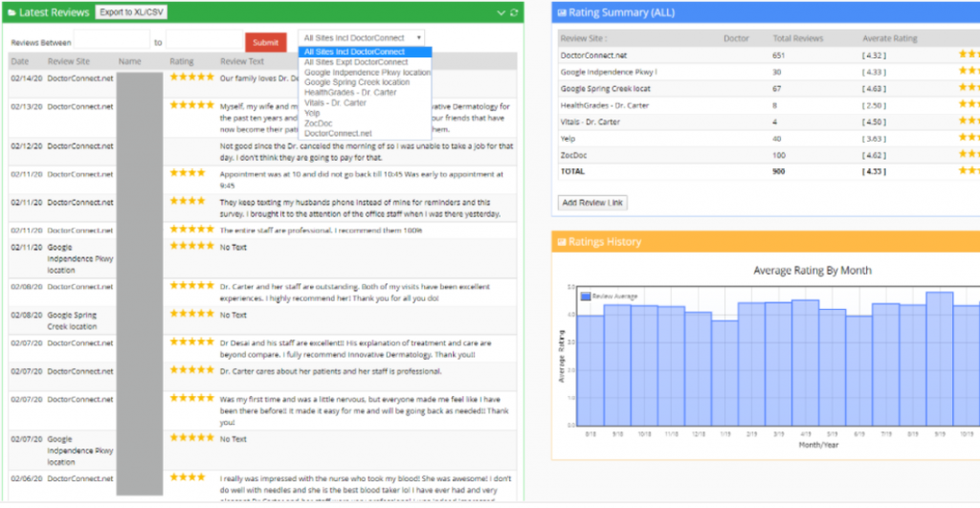This screenshot has width=980, height=508.
Task: Click the 1/19 bar in the chart
Action: 724,373
